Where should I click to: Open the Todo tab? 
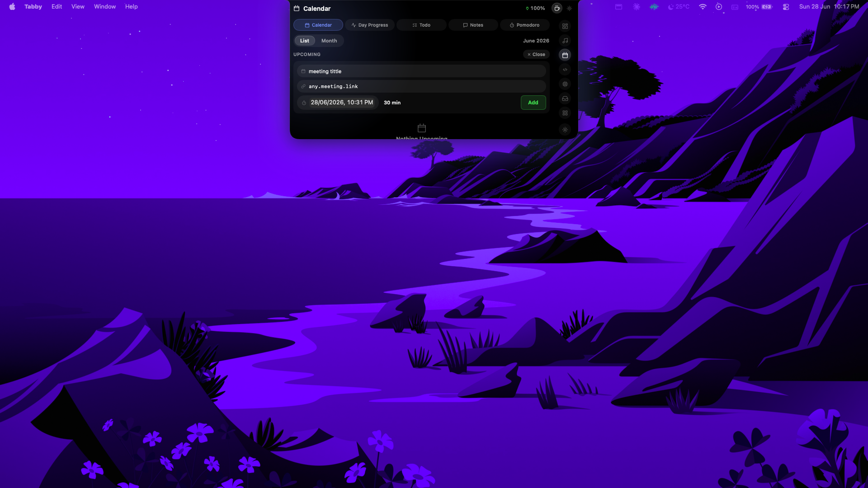tap(421, 25)
